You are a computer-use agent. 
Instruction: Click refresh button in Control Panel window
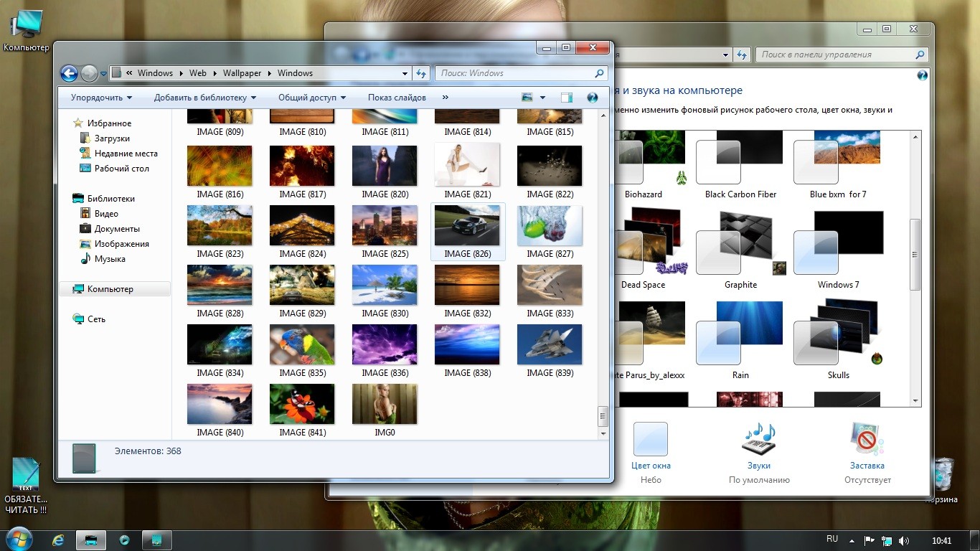click(743, 55)
